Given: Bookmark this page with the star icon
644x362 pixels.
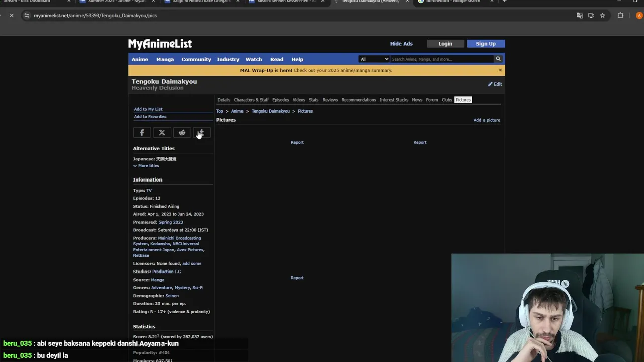Looking at the screenshot, I should pos(602,16).
